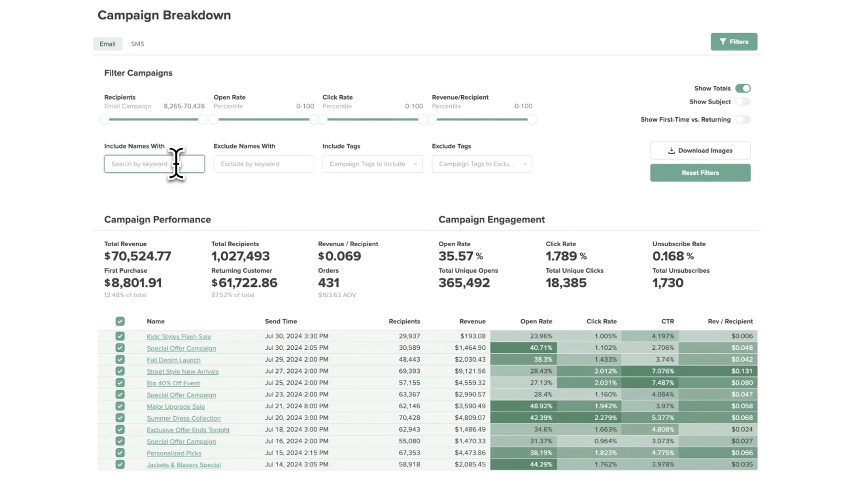This screenshot has width=868, height=488.
Task: Open the Jackets & Blazers Special link
Action: (184, 465)
